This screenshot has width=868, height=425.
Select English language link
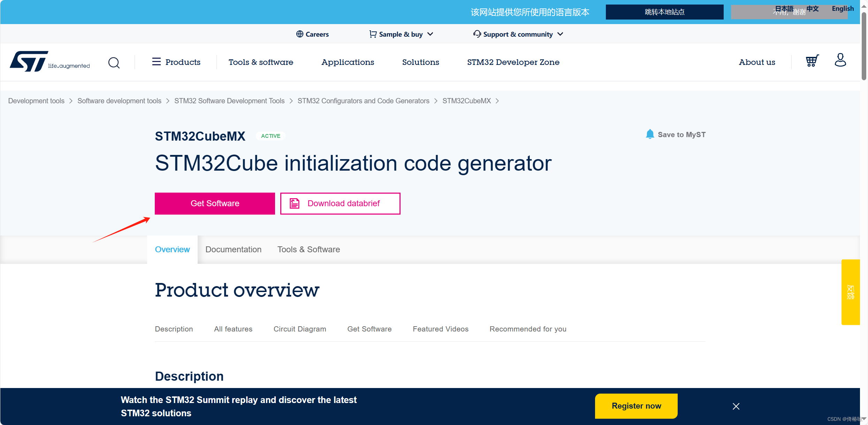pyautogui.click(x=843, y=8)
